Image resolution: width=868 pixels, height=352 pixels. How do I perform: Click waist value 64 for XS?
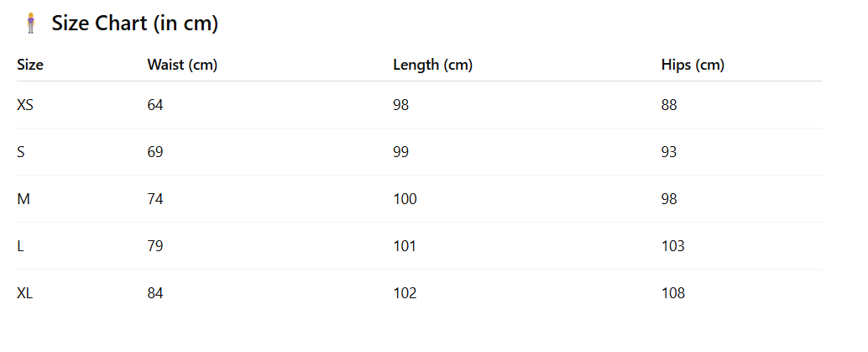point(155,105)
